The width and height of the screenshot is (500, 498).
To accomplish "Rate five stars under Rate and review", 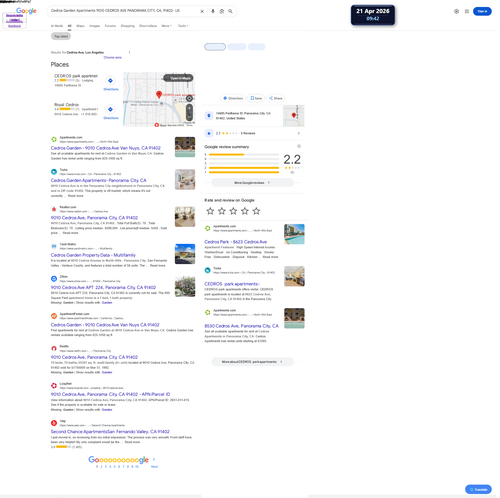I will tap(256, 211).
